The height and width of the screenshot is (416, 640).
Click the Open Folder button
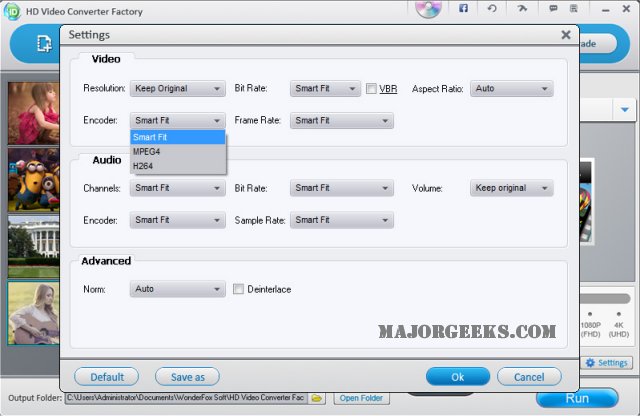tap(361, 398)
